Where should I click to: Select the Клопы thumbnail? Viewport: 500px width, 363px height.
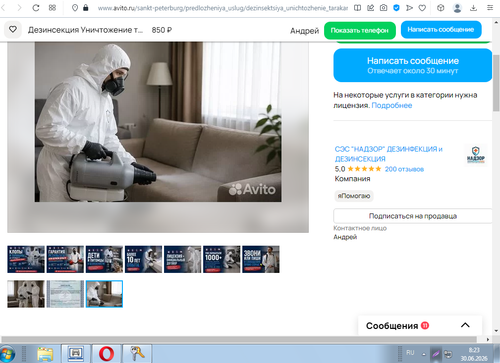click(x=26, y=259)
